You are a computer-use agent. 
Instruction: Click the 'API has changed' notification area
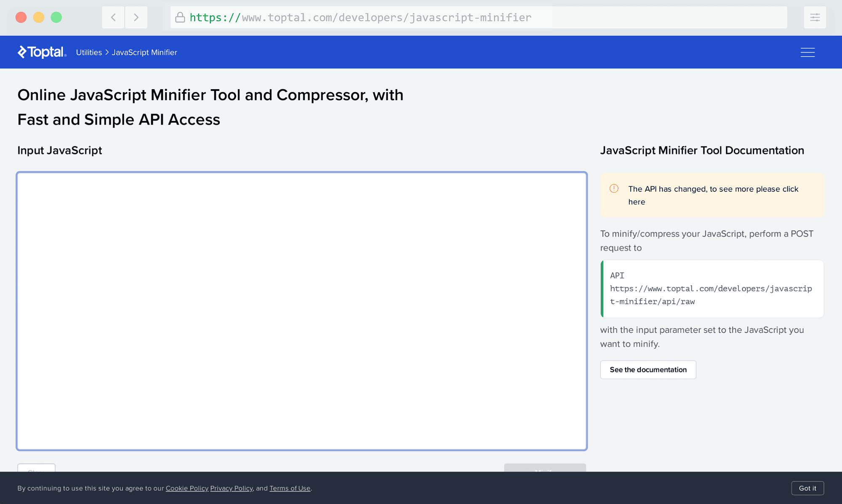click(712, 195)
